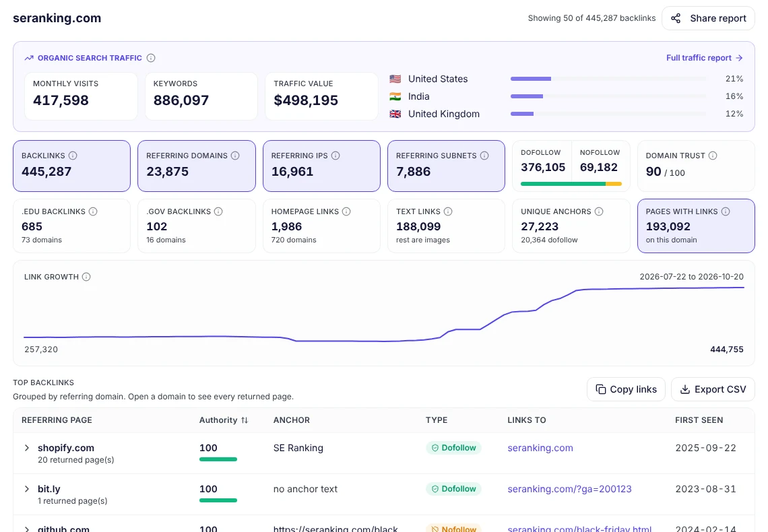Open info icon beside Organic Search Traffic
This screenshot has width=768, height=532.
[151, 58]
